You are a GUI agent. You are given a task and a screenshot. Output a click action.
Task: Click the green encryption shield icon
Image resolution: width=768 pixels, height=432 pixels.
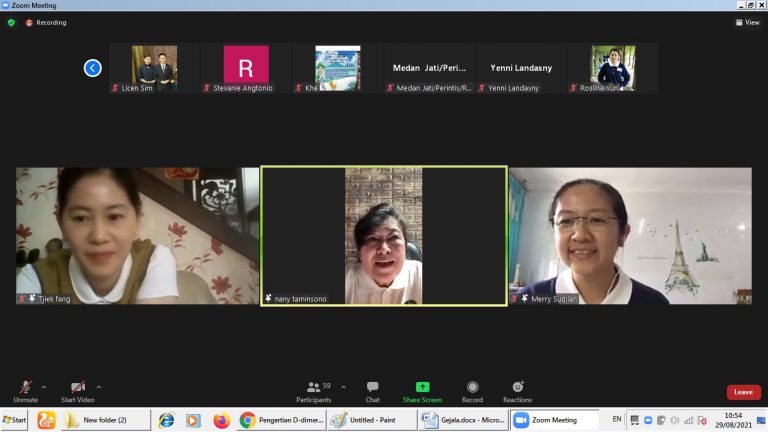click(x=11, y=22)
